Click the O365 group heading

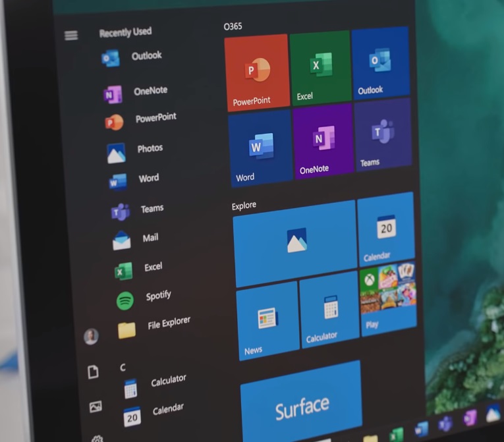[233, 26]
